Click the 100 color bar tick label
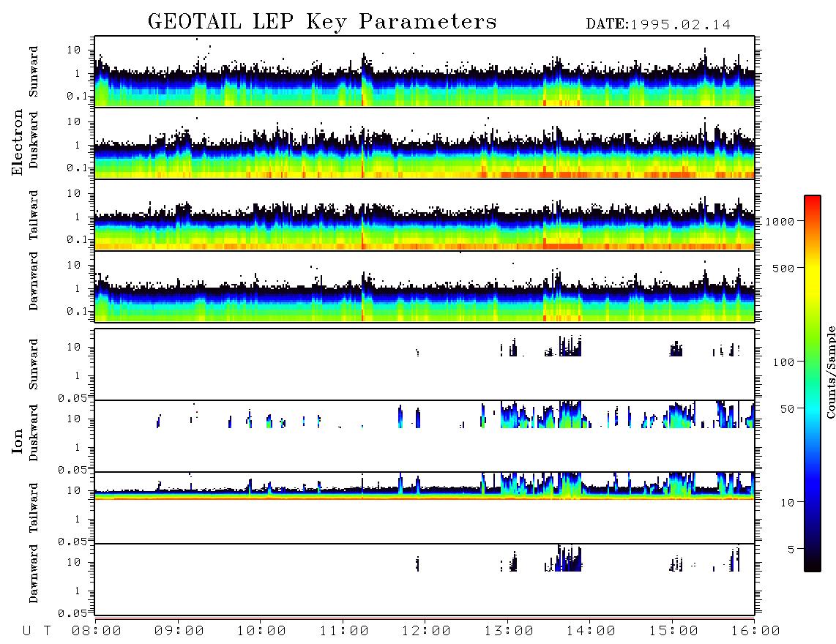Screen dimensions: 836x644 [784, 362]
